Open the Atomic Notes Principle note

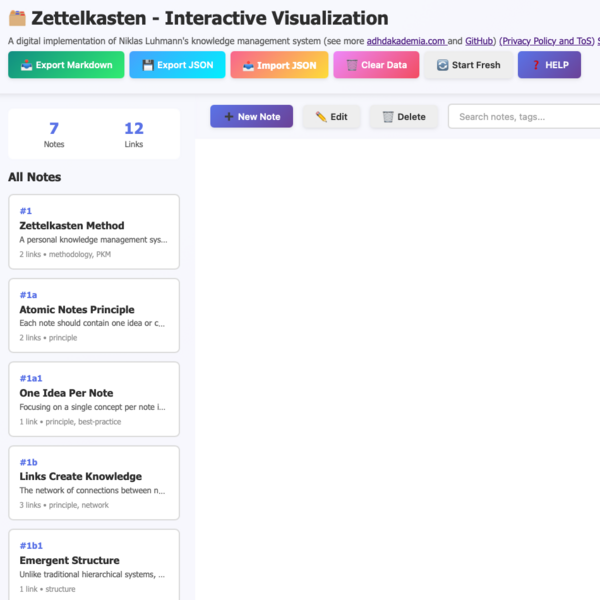point(94,315)
